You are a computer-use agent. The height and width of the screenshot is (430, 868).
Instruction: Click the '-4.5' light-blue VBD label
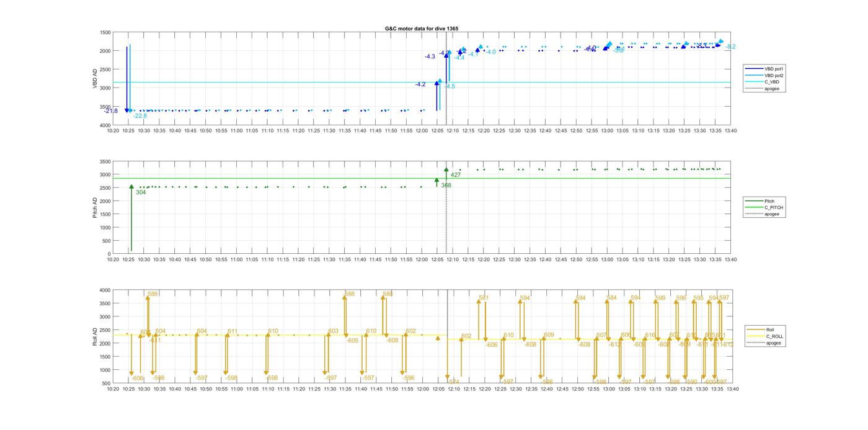[450, 86]
